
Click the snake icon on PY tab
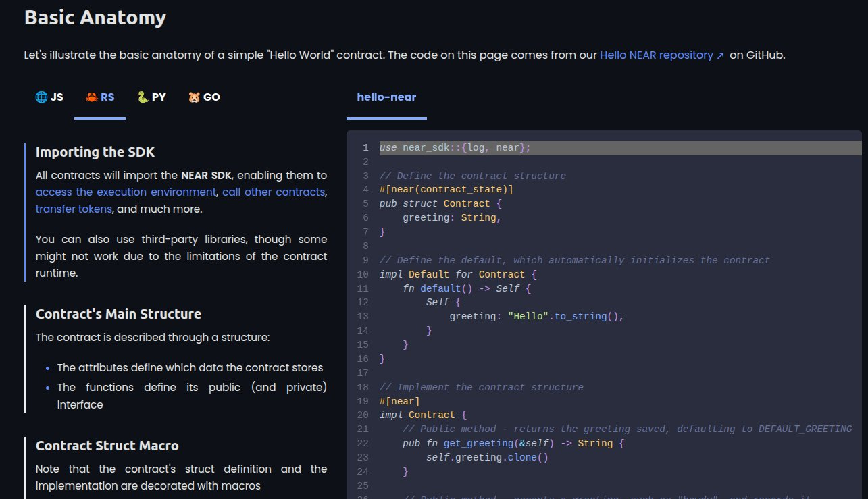[x=143, y=97]
